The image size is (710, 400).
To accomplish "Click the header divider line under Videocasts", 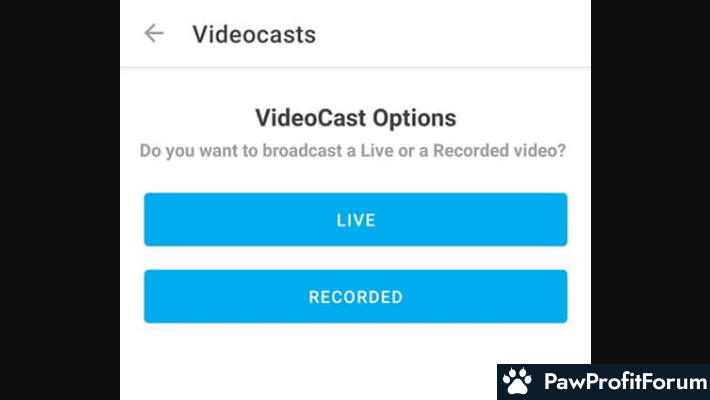I will tap(355, 67).
